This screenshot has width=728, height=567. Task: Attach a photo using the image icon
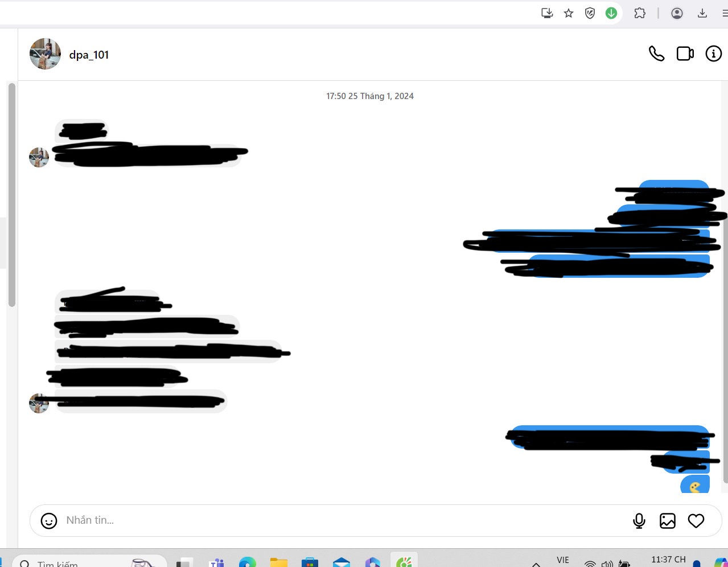click(667, 520)
